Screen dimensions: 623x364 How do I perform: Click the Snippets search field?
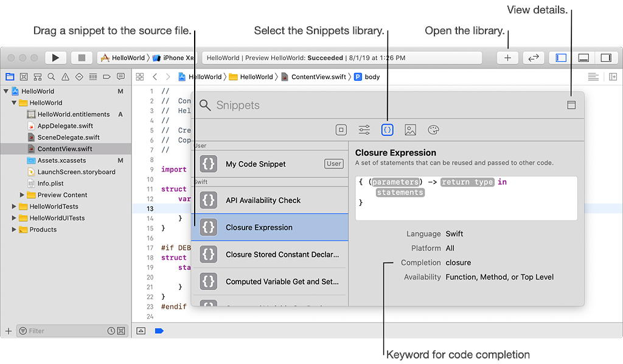[x=381, y=105]
